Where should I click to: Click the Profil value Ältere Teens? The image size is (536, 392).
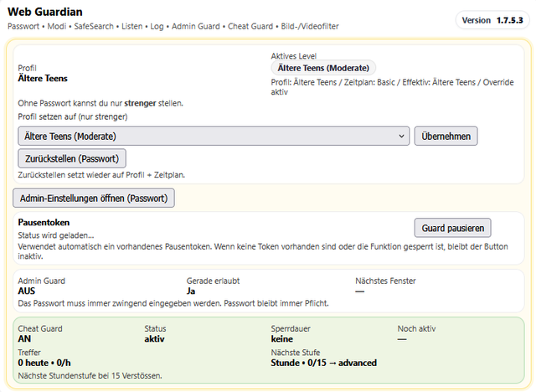tap(43, 78)
